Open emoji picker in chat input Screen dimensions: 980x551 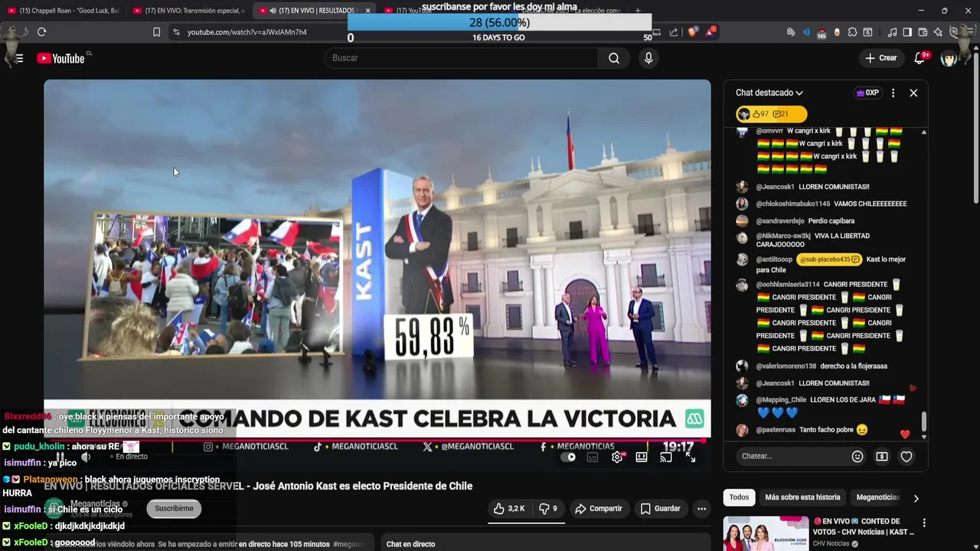pyautogui.click(x=857, y=456)
